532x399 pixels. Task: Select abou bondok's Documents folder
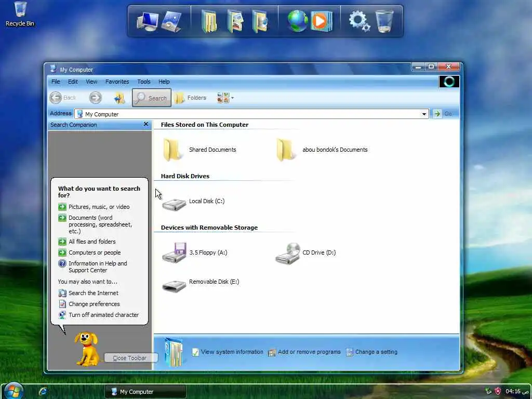(x=322, y=150)
